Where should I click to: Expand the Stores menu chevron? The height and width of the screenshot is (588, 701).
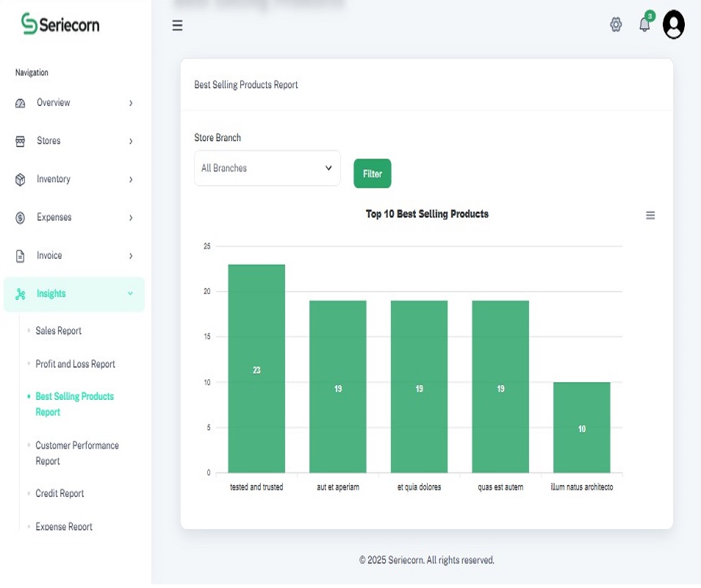click(131, 141)
